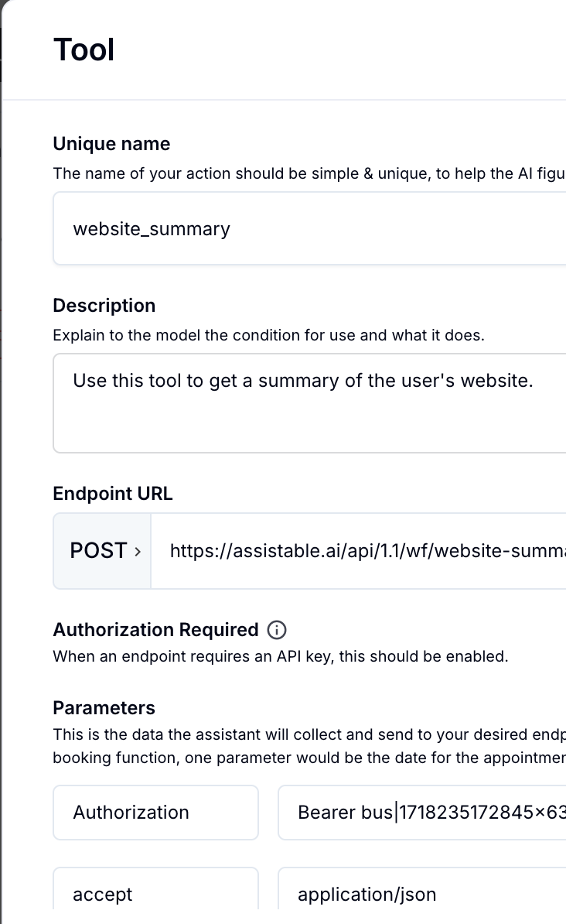566x924 pixels.
Task: Click the assistable.ai endpoint URL text
Action: point(363,550)
